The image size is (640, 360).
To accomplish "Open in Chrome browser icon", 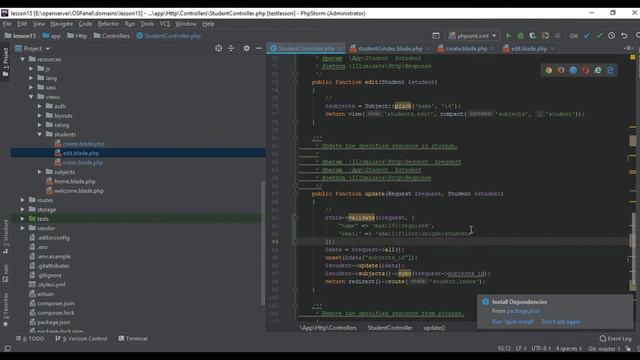I will [549, 70].
